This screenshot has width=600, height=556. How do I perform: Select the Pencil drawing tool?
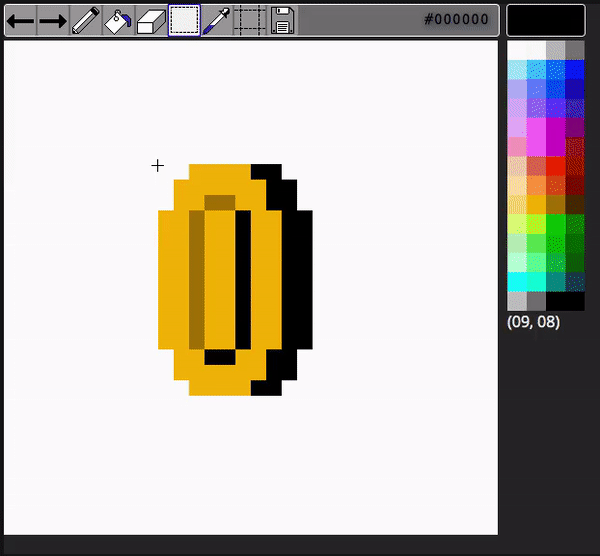86,21
